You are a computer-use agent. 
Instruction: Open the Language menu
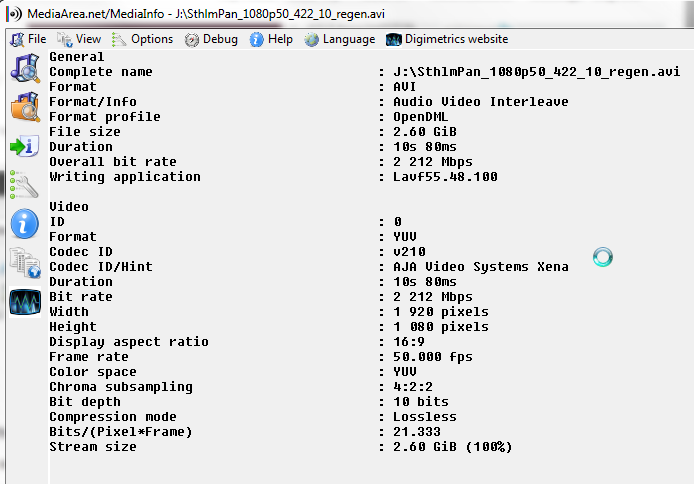coord(340,39)
